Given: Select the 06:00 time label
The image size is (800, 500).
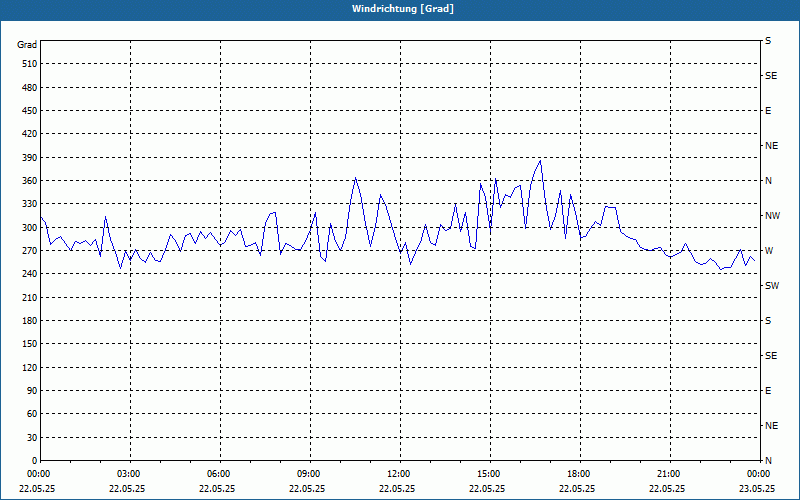Looking at the screenshot, I should tap(219, 474).
